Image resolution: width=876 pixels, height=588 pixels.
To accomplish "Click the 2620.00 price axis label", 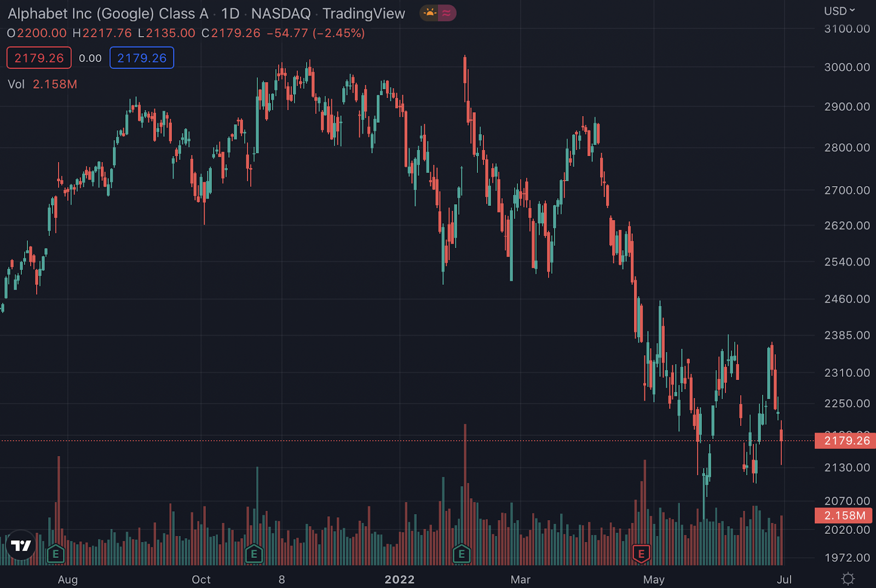I will tap(847, 226).
